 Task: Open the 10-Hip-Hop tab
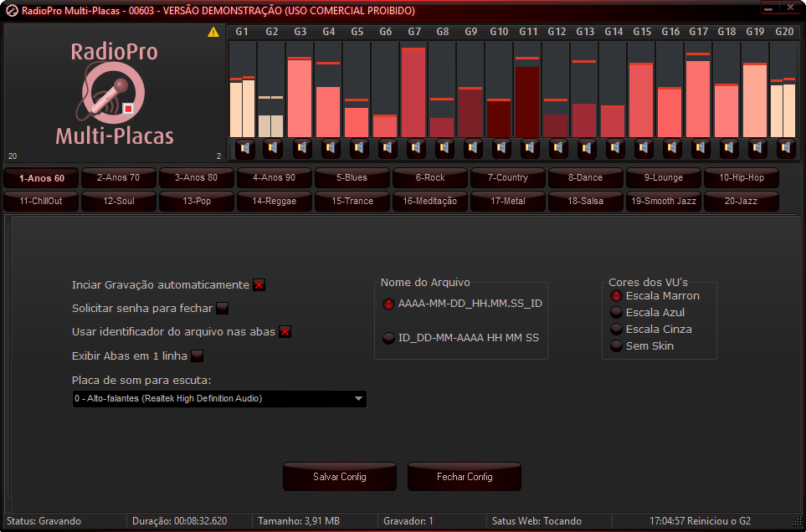click(x=742, y=178)
